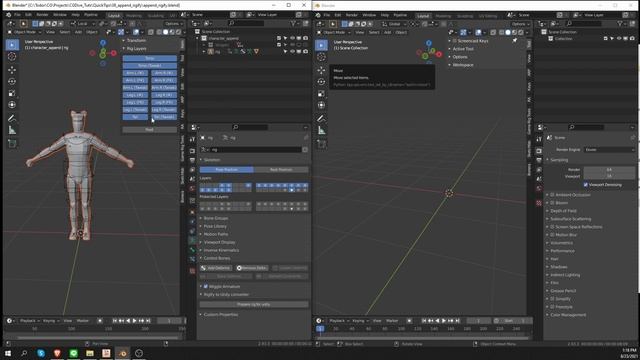Toggle the Viewport Denoising checkbox

coord(586,185)
